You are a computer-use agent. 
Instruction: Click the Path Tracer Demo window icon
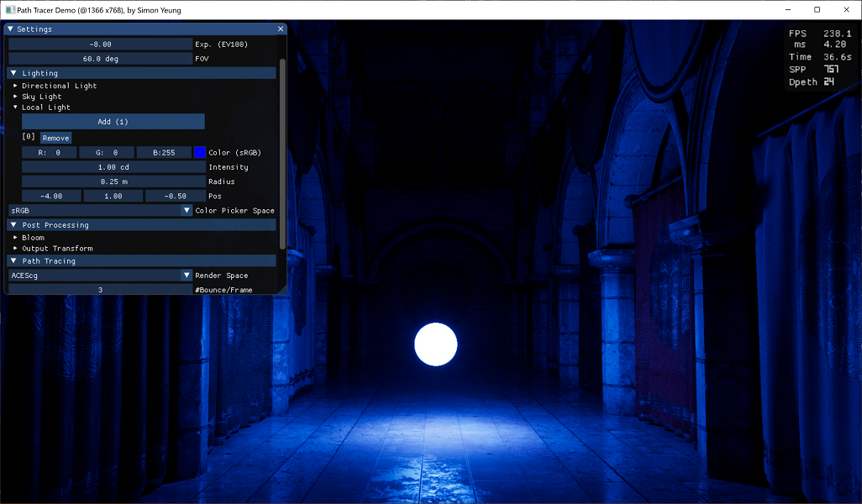10,10
